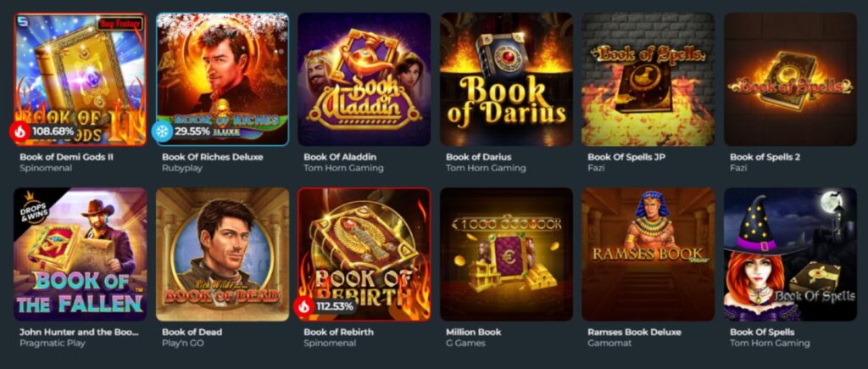
Task: Open the witch Book Of Spells thumbnail
Action: tap(791, 254)
